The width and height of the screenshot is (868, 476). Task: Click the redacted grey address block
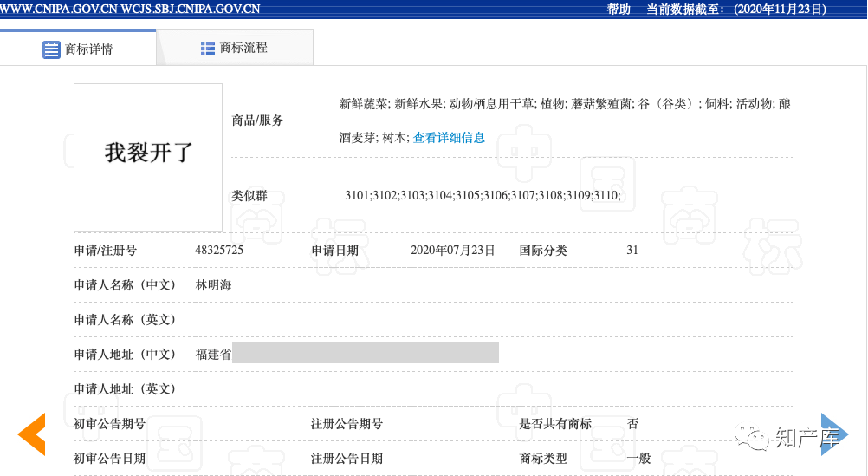pos(366,353)
